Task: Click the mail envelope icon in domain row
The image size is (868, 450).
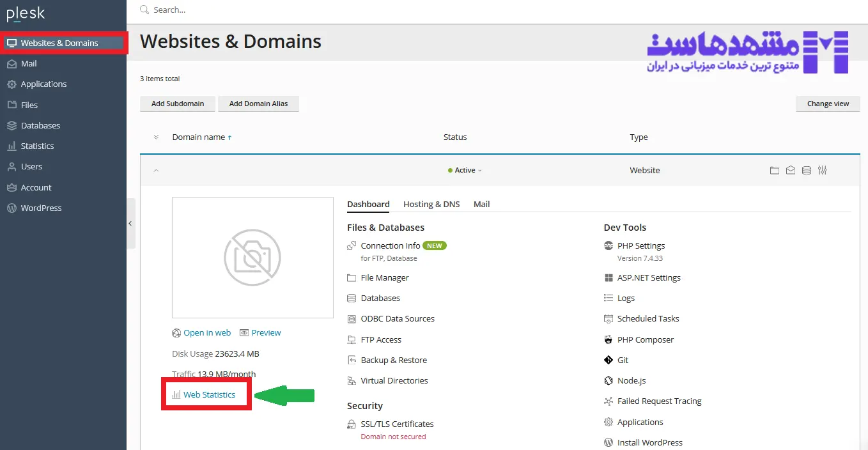Action: coord(791,171)
